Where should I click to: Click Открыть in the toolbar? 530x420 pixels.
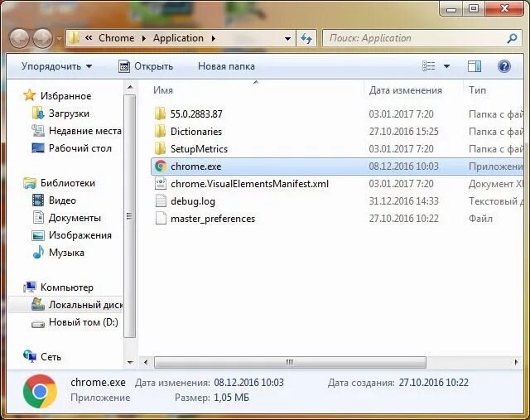tap(146, 66)
